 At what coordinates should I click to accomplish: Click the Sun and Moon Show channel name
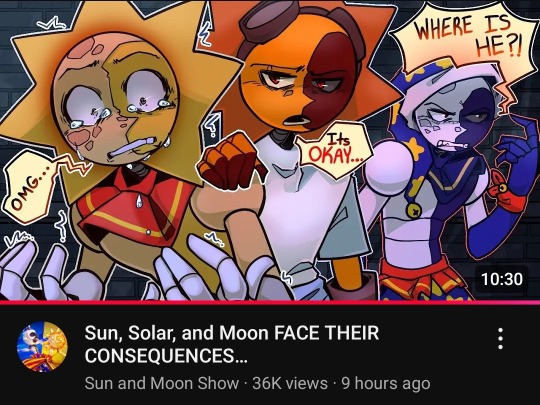(162, 383)
